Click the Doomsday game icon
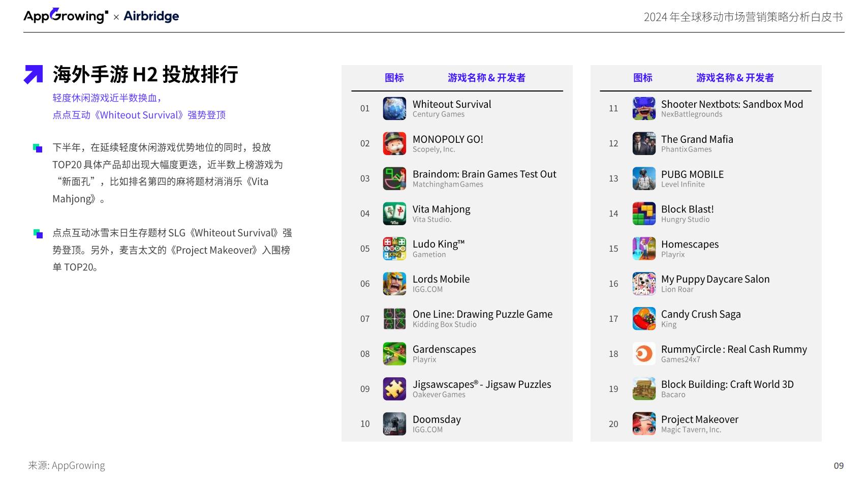The height and width of the screenshot is (488, 868). [x=394, y=424]
